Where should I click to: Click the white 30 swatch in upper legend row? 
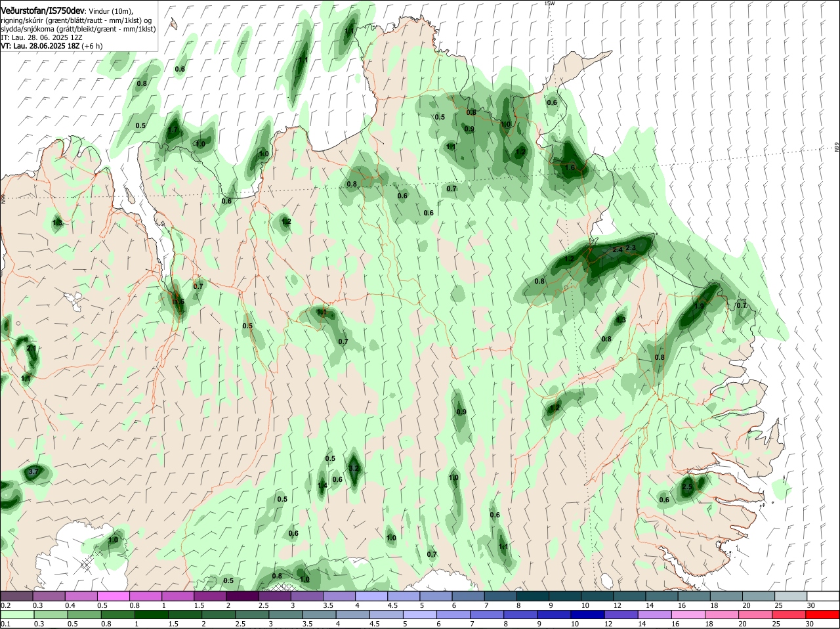click(x=823, y=596)
